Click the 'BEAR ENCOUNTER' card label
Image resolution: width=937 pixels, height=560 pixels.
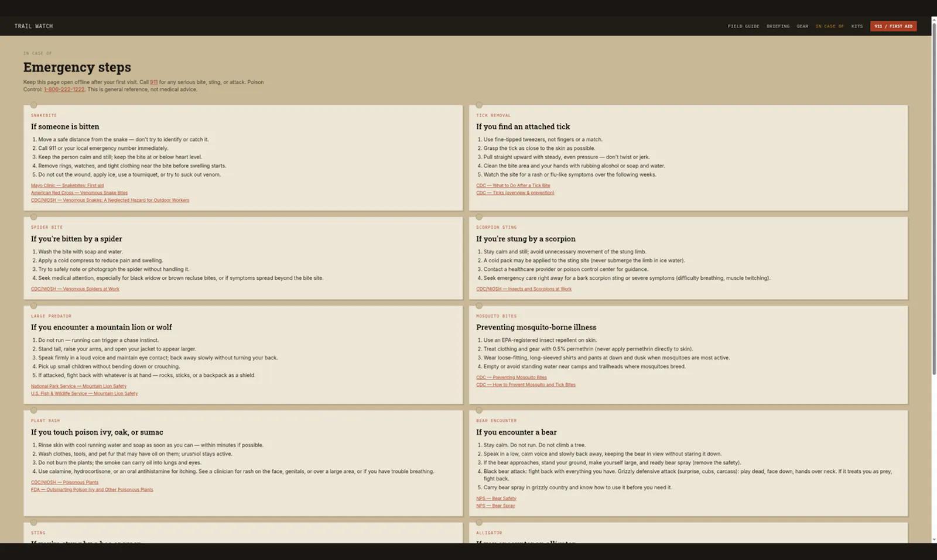point(497,421)
